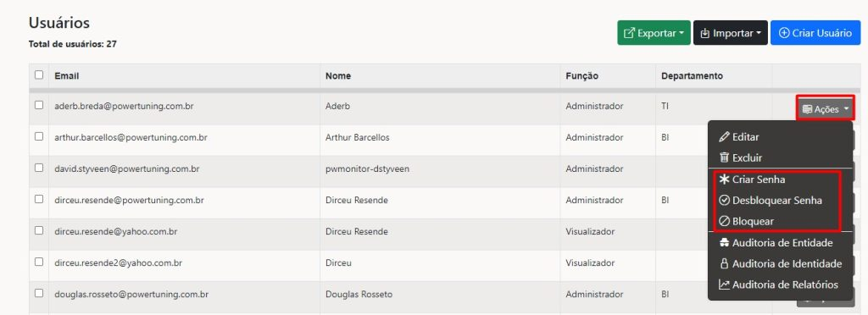
Task: Collapse the Ações dropdown for Aderb
Action: click(825, 109)
